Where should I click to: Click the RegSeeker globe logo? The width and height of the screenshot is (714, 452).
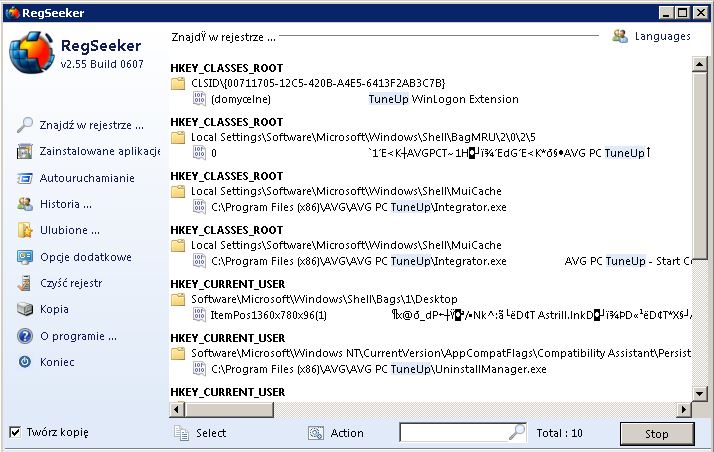pos(31,53)
